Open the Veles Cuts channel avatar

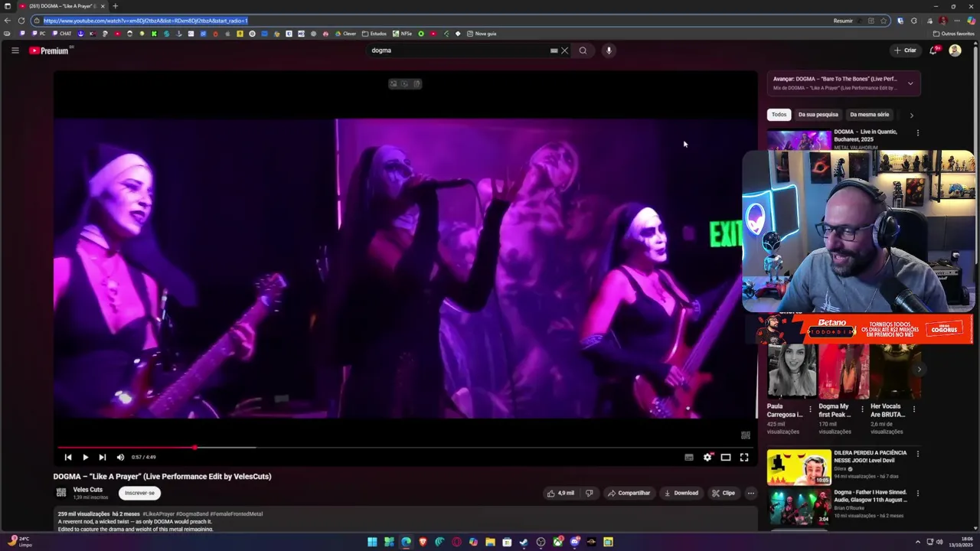click(61, 493)
